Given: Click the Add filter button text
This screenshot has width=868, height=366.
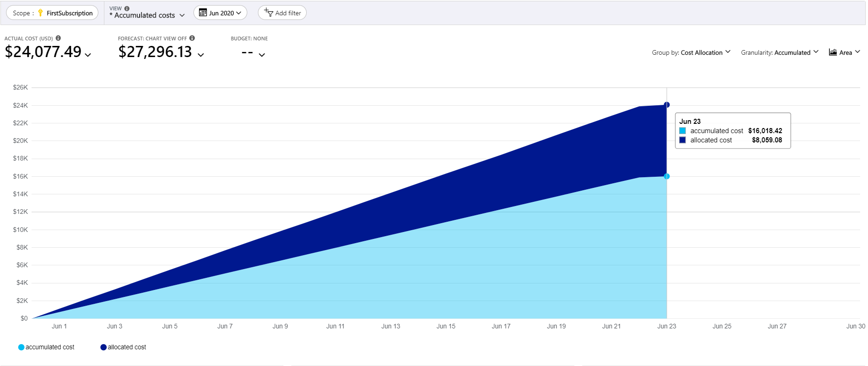Looking at the screenshot, I should [x=288, y=13].
